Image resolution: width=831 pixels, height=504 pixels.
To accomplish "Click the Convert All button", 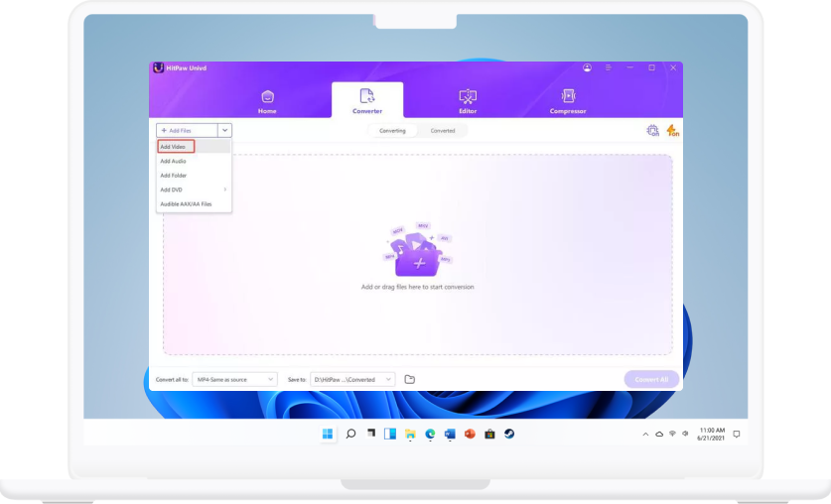I will tap(651, 380).
